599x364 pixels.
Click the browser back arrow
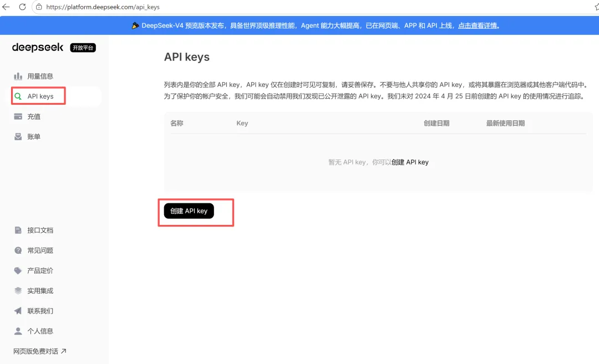click(6, 7)
